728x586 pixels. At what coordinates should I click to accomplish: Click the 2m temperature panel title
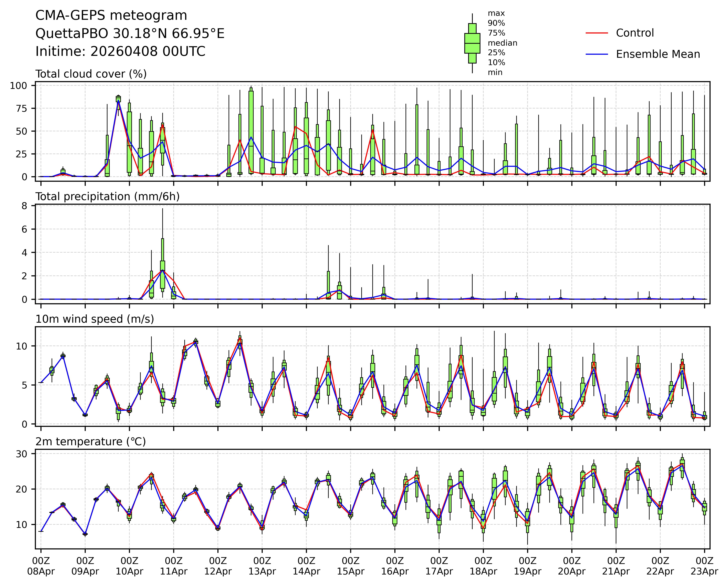coord(91,442)
